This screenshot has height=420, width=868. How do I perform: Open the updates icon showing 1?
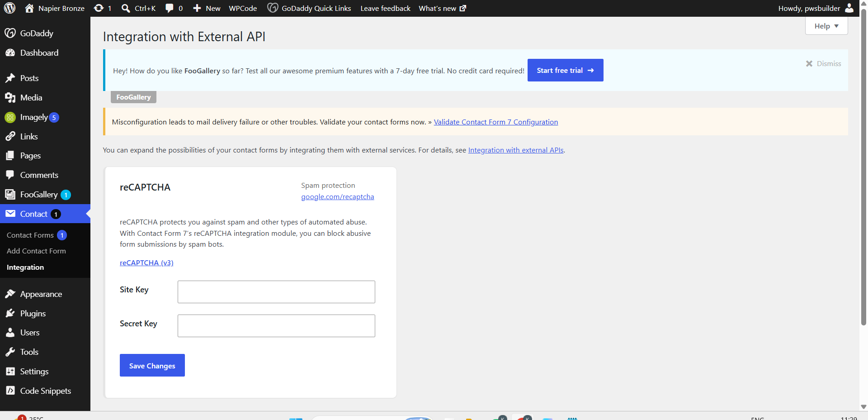[x=99, y=8]
